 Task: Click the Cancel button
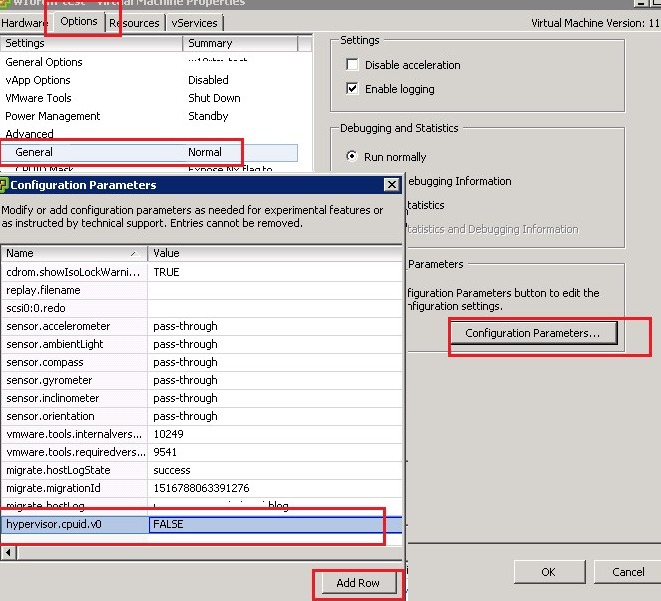point(628,572)
